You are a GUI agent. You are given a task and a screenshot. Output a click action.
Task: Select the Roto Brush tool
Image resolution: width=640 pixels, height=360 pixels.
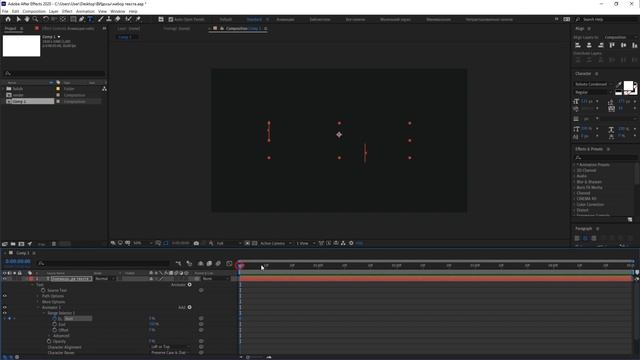(x=128, y=19)
